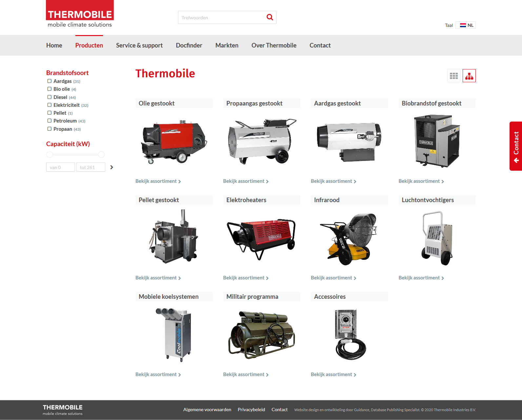Viewport: 522px width, 420px height.
Task: Select the Pellet fuel checkbox
Action: [49, 113]
